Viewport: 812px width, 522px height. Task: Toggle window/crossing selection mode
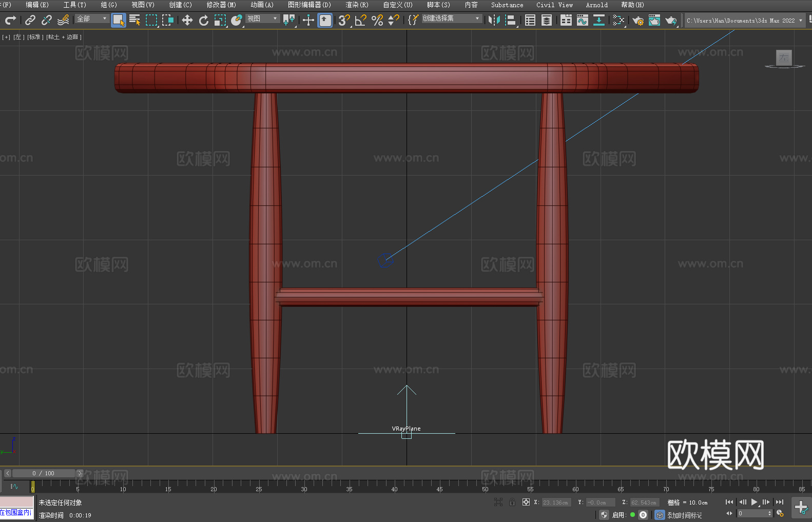168,20
